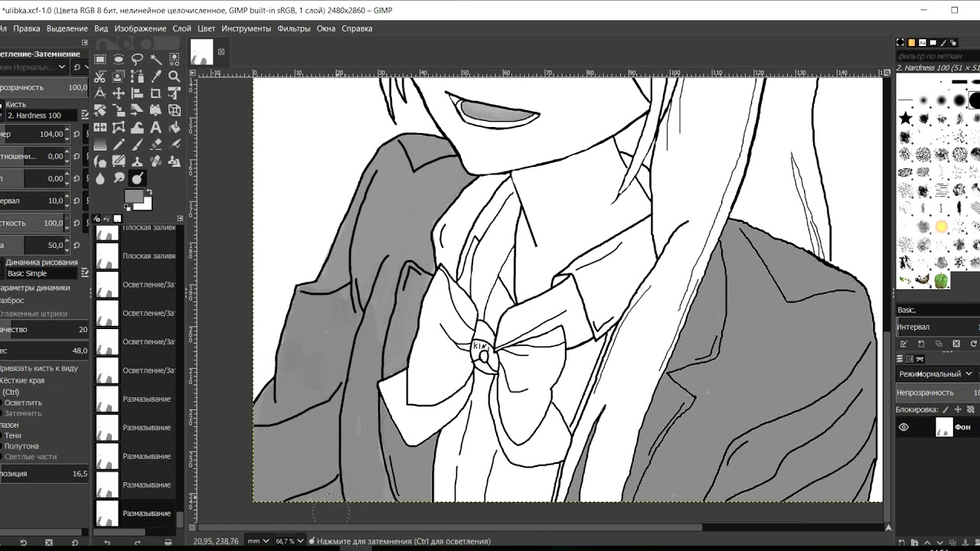Toggle the Жёсткие края checkbox

21,380
